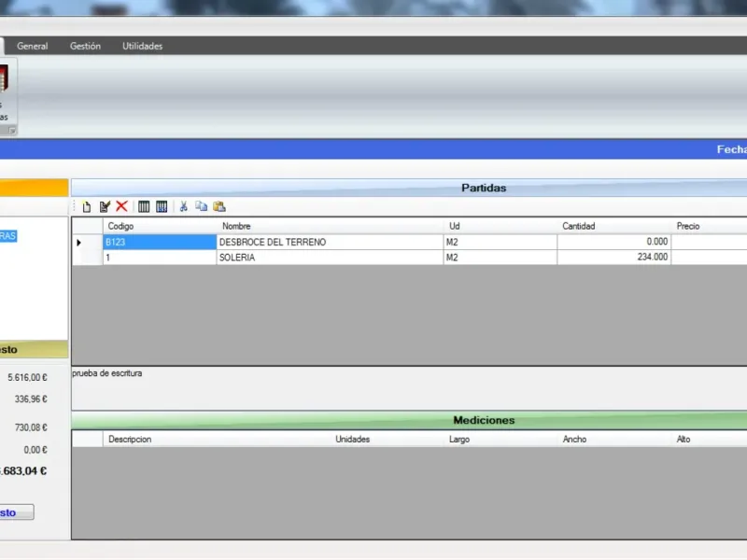Image resolution: width=747 pixels, height=560 pixels.
Task: Click the bold 683,04 € total
Action: tap(23, 471)
